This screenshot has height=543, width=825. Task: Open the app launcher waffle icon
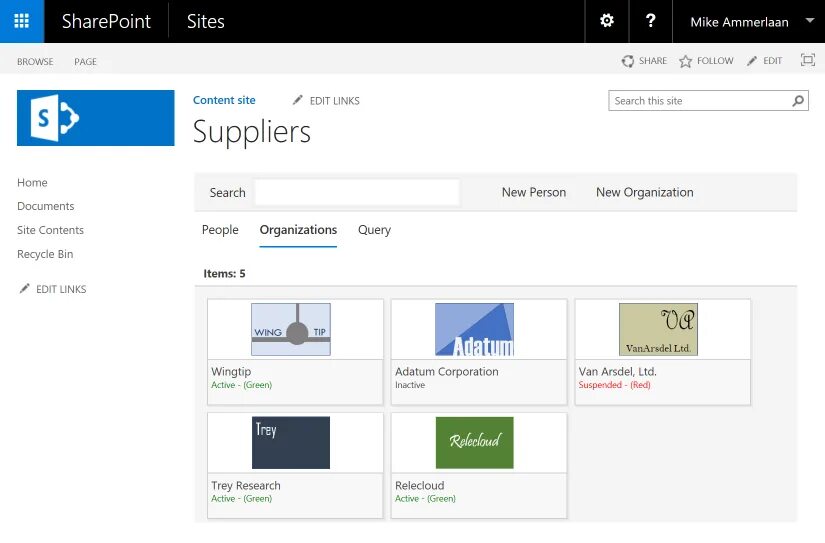[x=21, y=21]
